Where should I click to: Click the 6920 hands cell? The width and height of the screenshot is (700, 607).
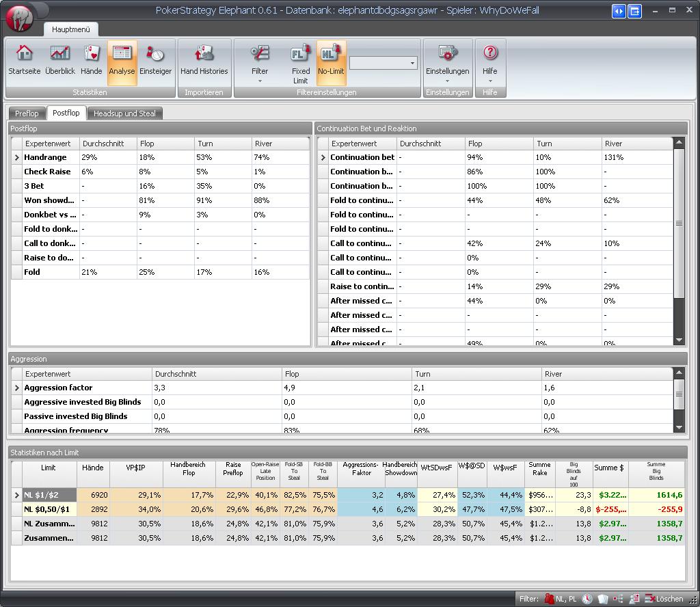click(93, 495)
